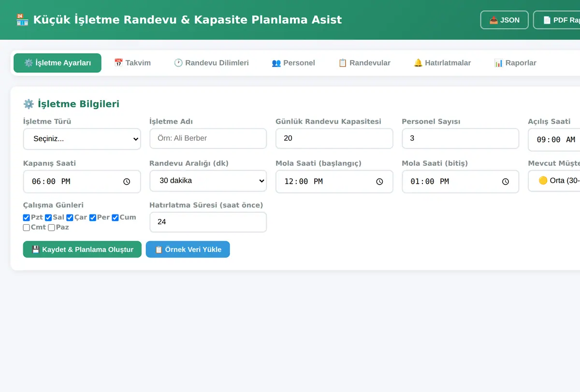This screenshot has width=580, height=392.
Task: Export data with the JSON button
Action: (x=505, y=20)
